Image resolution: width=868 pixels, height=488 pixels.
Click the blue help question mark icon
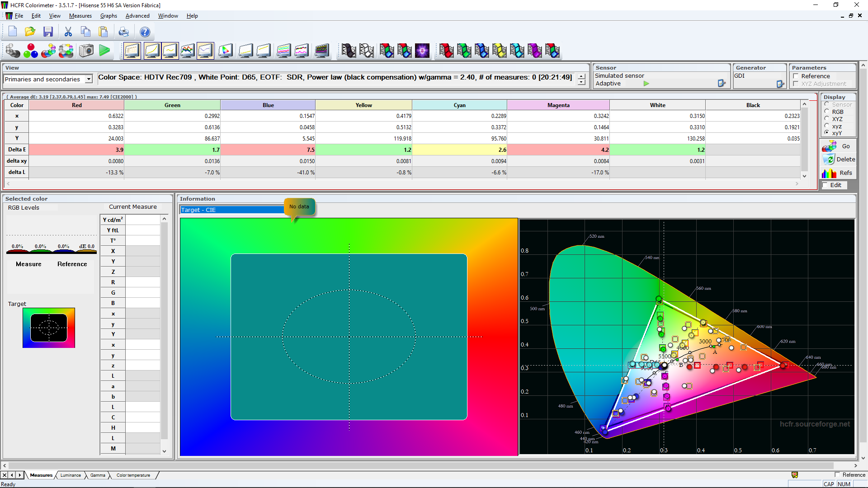pyautogui.click(x=145, y=32)
